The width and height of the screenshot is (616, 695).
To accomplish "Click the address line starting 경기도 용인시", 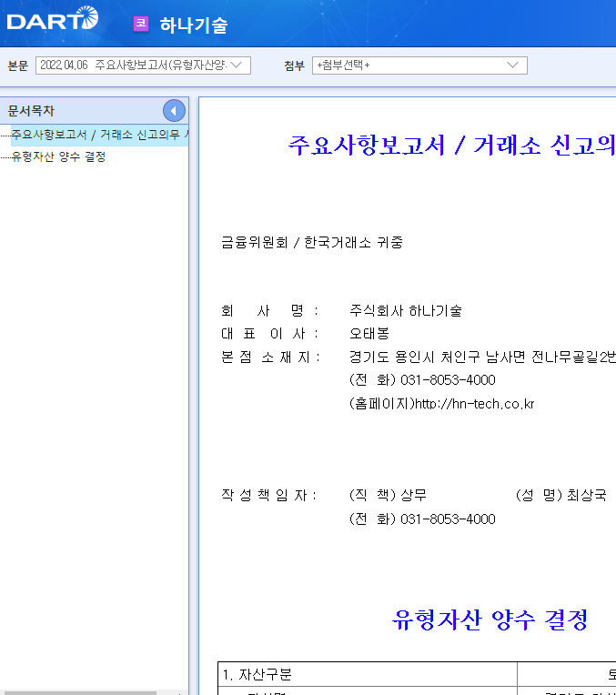I will 482,357.
